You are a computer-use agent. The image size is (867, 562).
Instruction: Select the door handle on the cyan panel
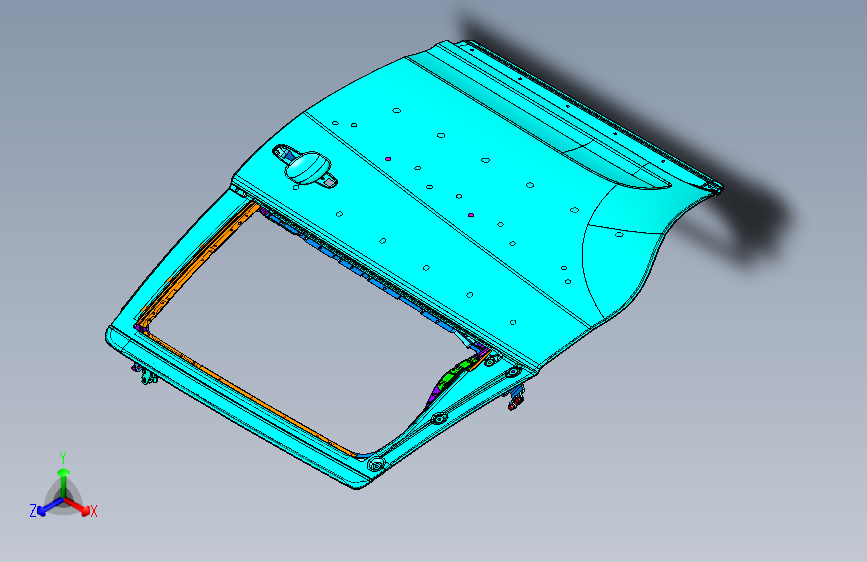click(306, 166)
